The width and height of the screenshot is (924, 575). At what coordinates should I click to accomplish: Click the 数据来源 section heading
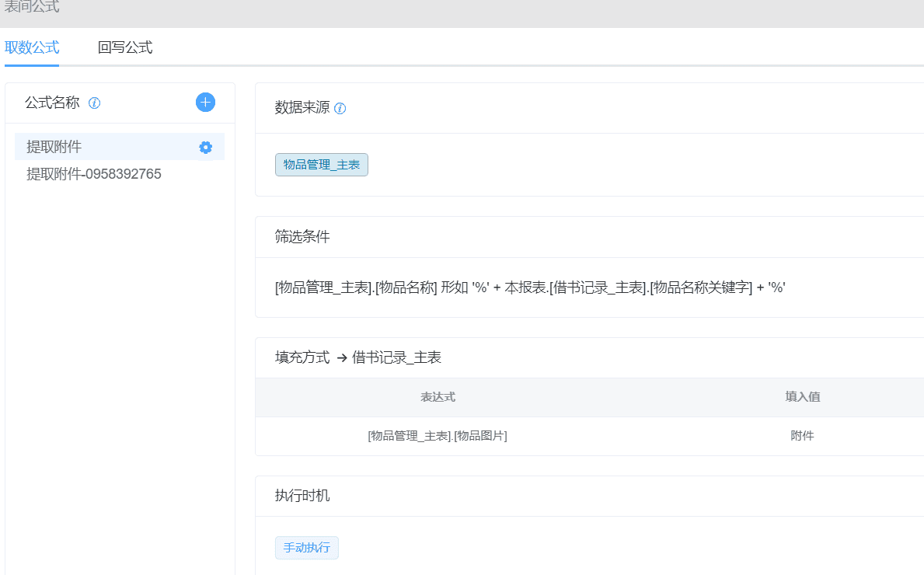(x=302, y=107)
